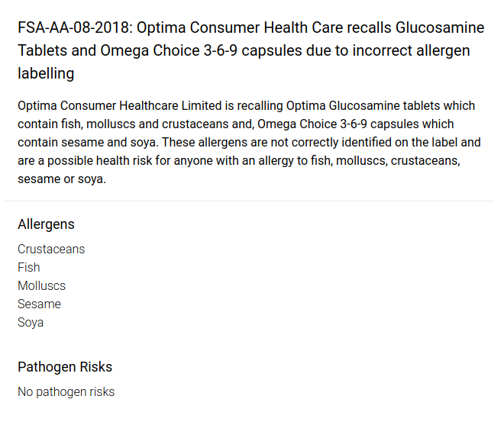Click the Crustaceans allergen entry
Screen dimensions: 504x425
click(51, 249)
